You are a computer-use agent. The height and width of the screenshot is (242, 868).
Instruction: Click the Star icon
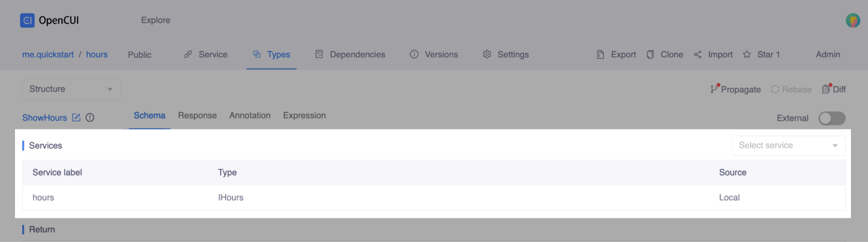click(747, 55)
